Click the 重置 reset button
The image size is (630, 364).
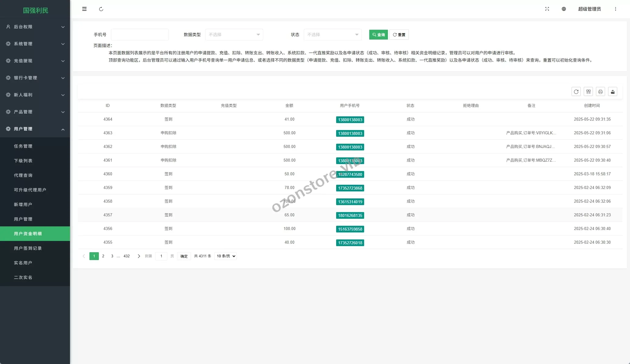[x=399, y=35]
